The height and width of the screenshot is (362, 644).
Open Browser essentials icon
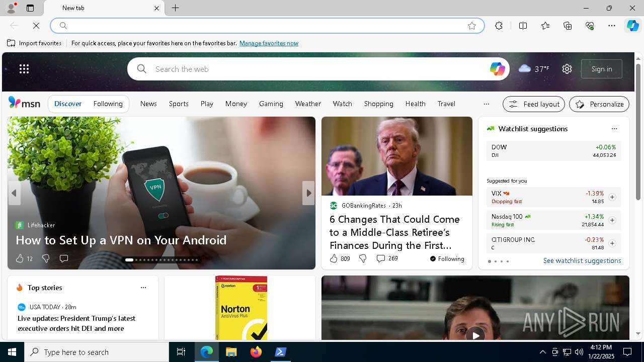point(590,26)
